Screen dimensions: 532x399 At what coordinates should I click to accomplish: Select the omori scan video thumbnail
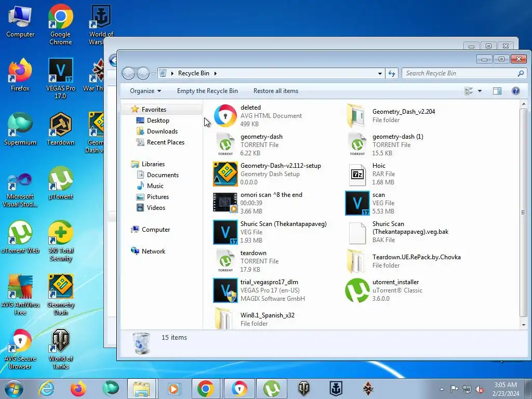(225, 203)
